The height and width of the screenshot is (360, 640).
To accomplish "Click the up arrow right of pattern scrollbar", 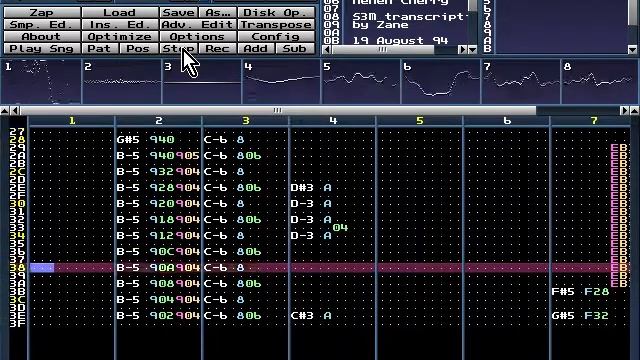I will pyautogui.click(x=635, y=110).
